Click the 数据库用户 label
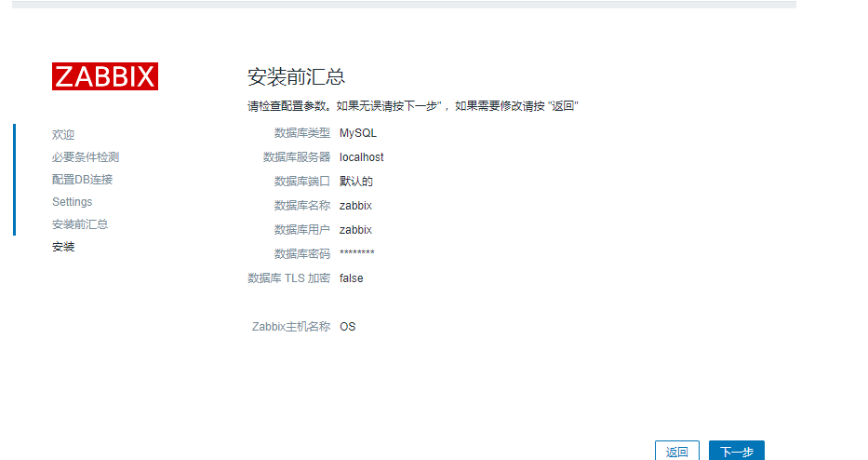 click(302, 230)
